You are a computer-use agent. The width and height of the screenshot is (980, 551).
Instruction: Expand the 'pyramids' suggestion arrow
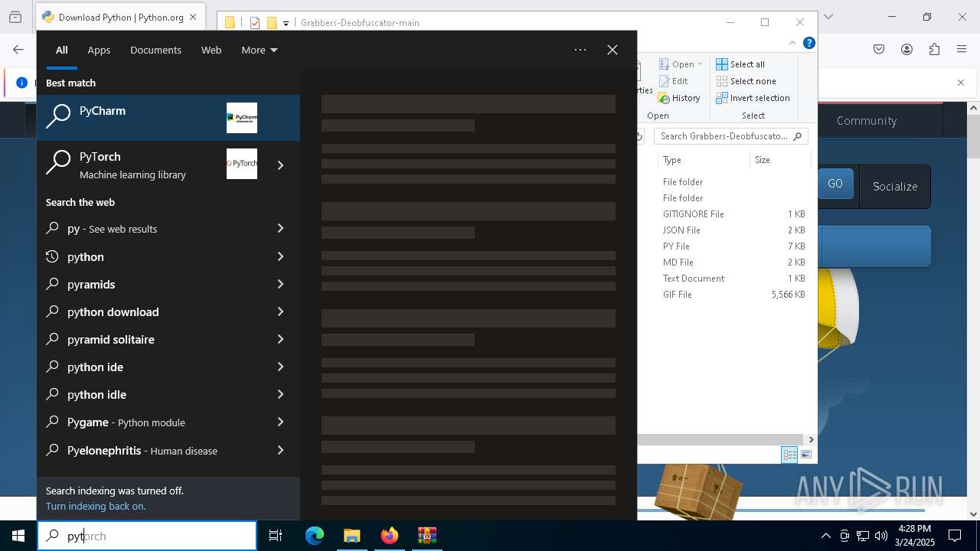(x=280, y=284)
